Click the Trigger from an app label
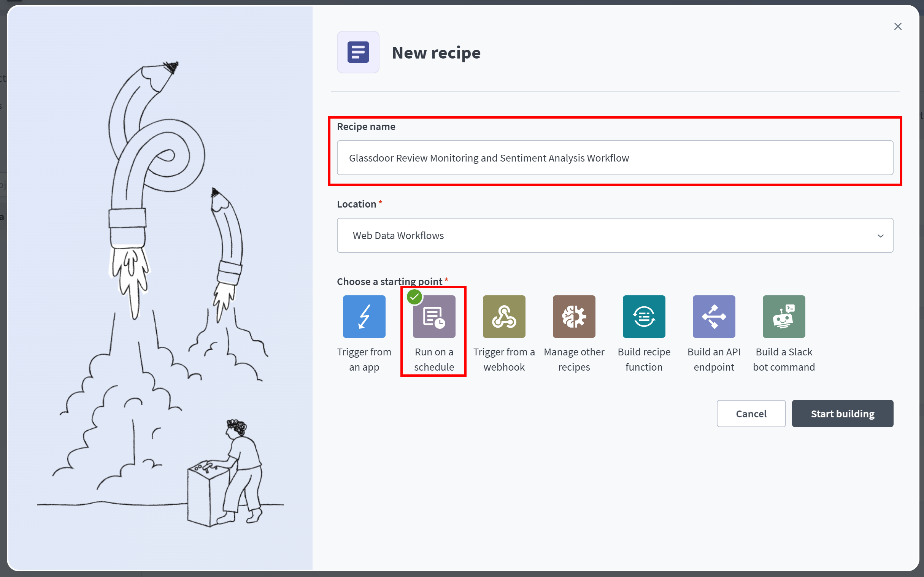924x577 pixels. point(364,359)
